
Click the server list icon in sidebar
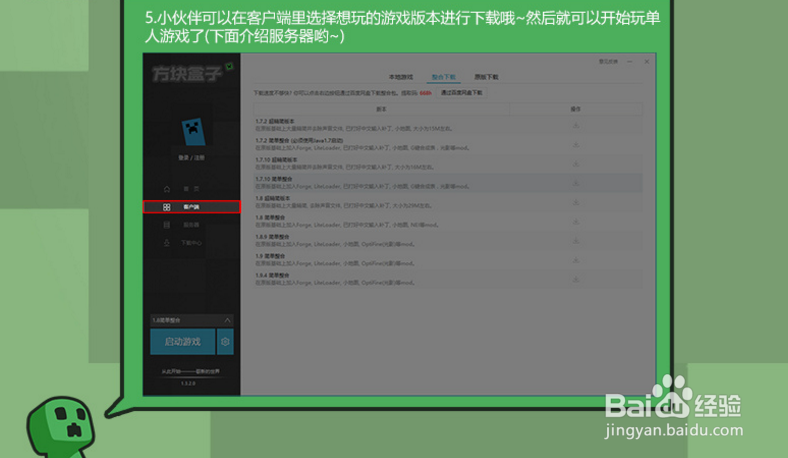click(x=167, y=225)
